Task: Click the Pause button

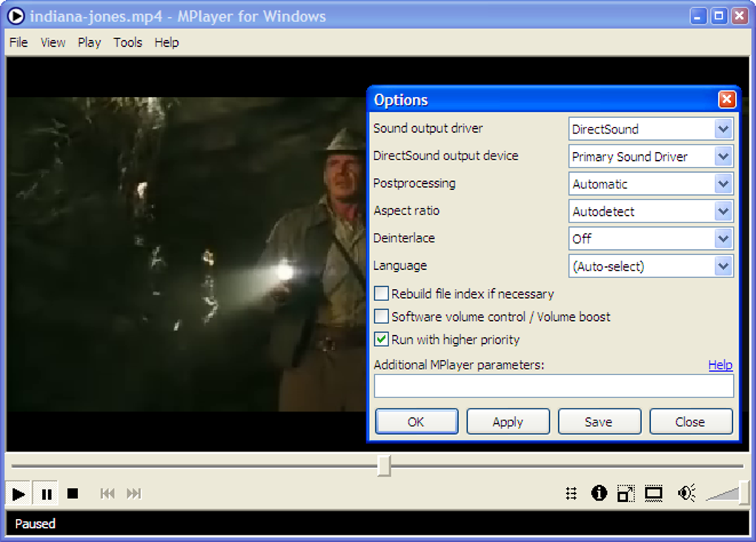Action: tap(46, 494)
